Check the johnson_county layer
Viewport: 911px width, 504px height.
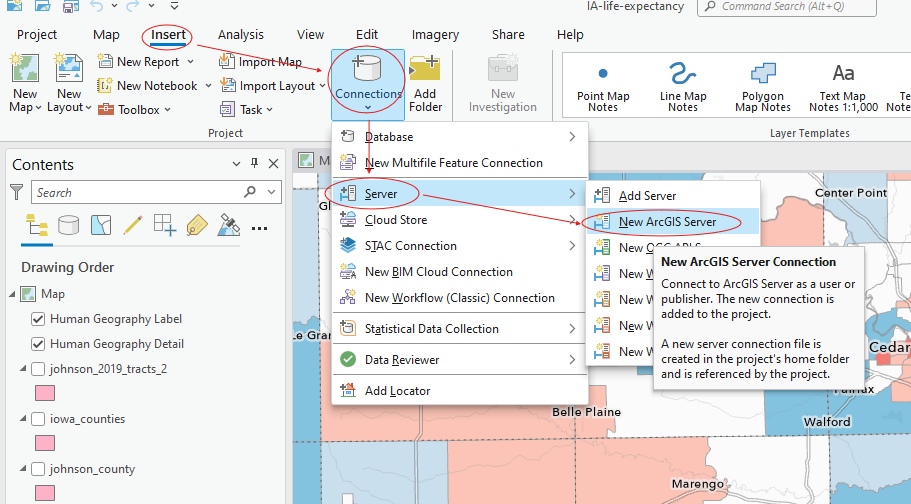[38, 469]
